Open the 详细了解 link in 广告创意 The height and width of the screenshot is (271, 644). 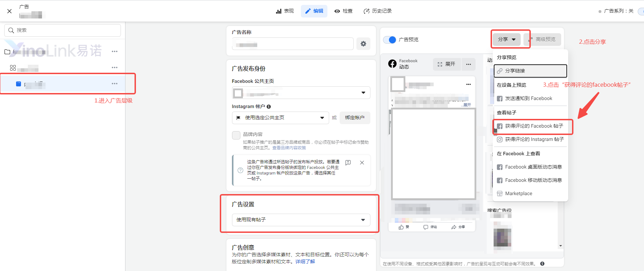click(x=305, y=262)
